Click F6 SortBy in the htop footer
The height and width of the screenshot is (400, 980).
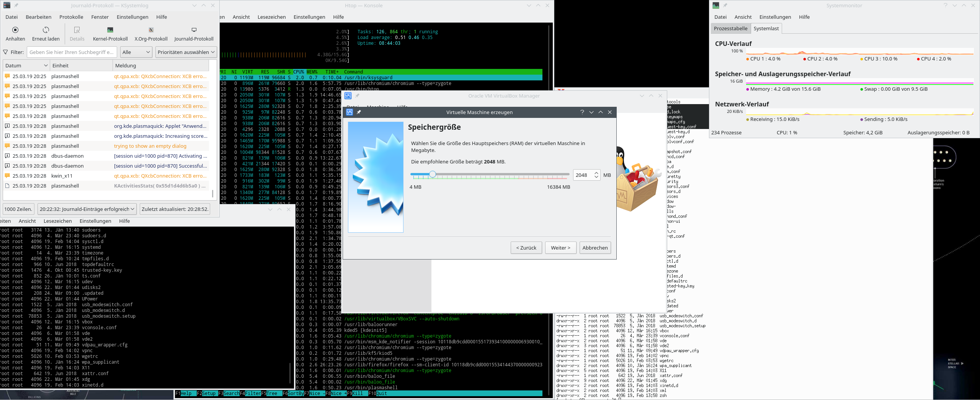tap(293, 393)
